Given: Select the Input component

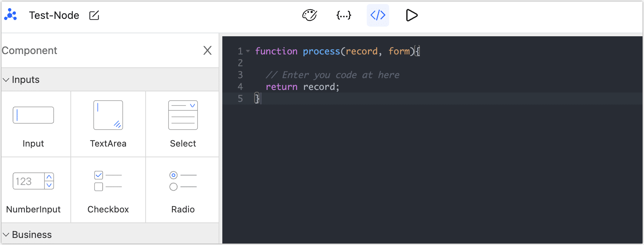Looking at the screenshot, I should pyautogui.click(x=33, y=124).
